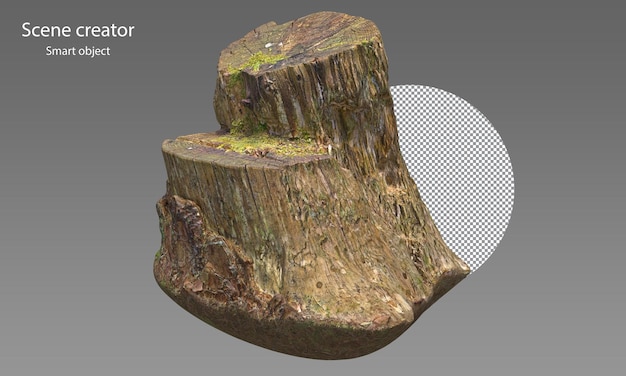Select the 'Smart object' subtitle label
Image resolution: width=626 pixels, height=376 pixels.
(x=78, y=51)
